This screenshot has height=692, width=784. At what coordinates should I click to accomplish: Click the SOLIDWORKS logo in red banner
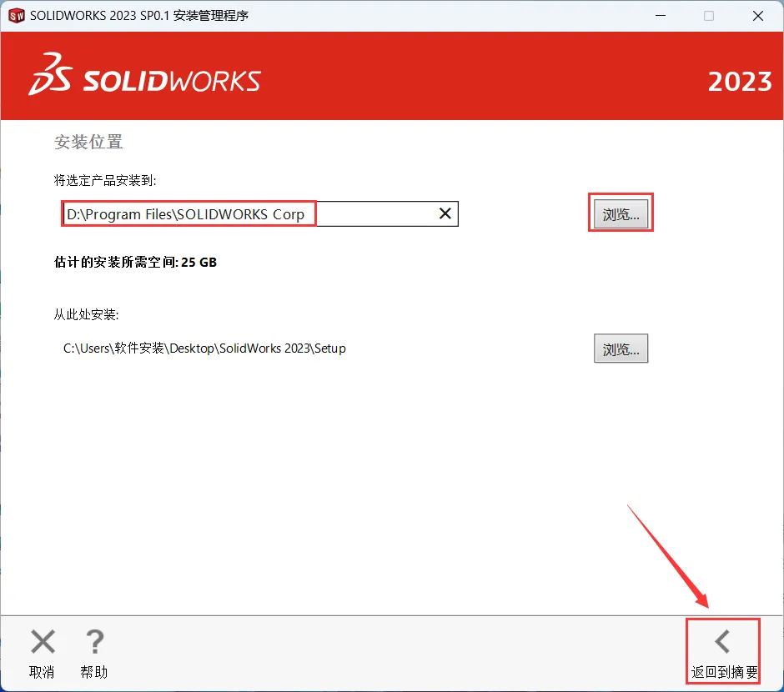click(144, 75)
